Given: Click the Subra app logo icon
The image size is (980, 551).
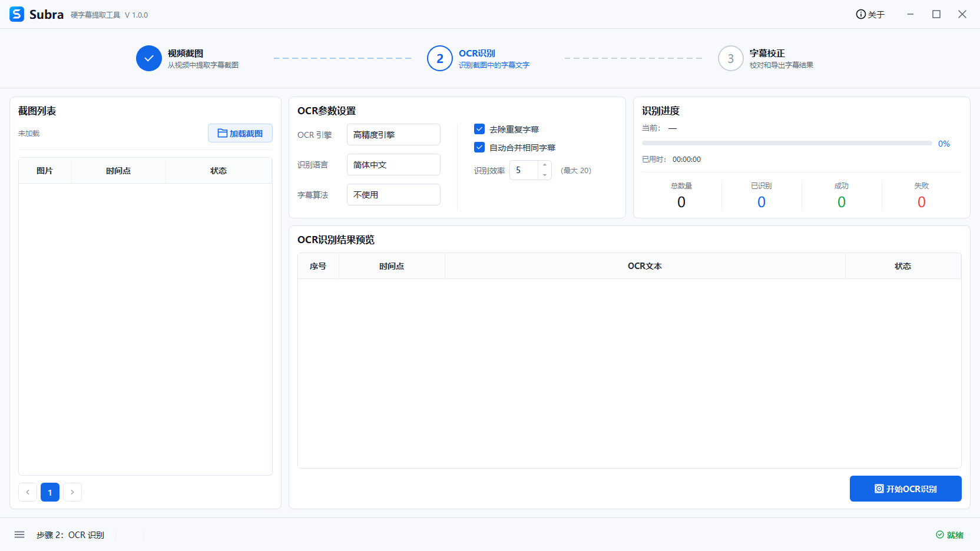Looking at the screenshot, I should pyautogui.click(x=16, y=14).
